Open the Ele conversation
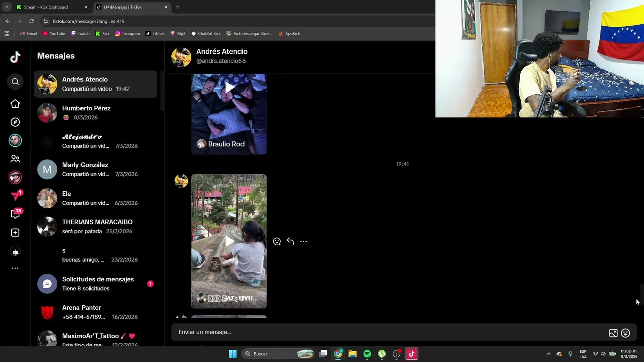Viewport: 644px width, 362px height. 96,198
